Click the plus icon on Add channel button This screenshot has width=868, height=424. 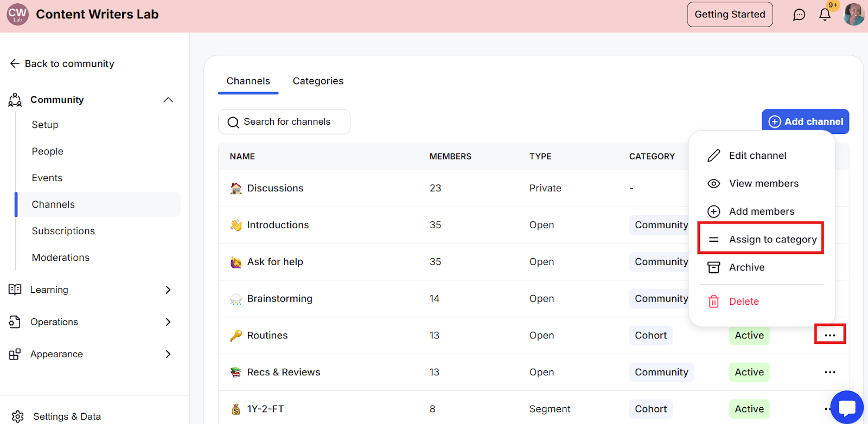pyautogui.click(x=775, y=121)
